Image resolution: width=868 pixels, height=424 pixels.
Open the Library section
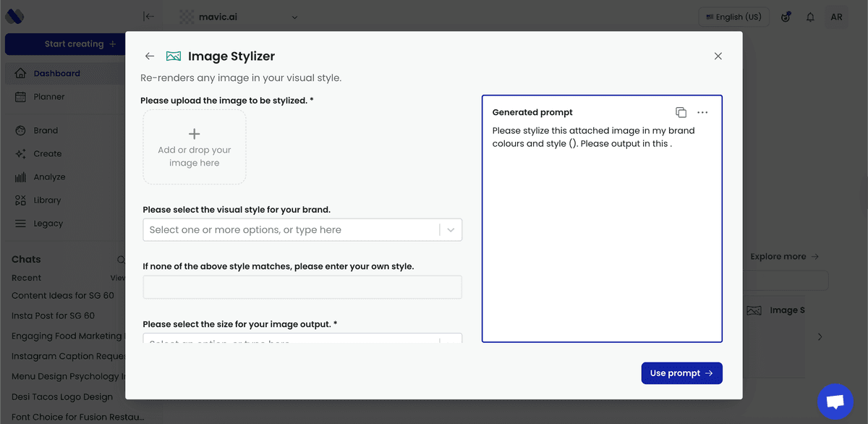click(x=47, y=200)
